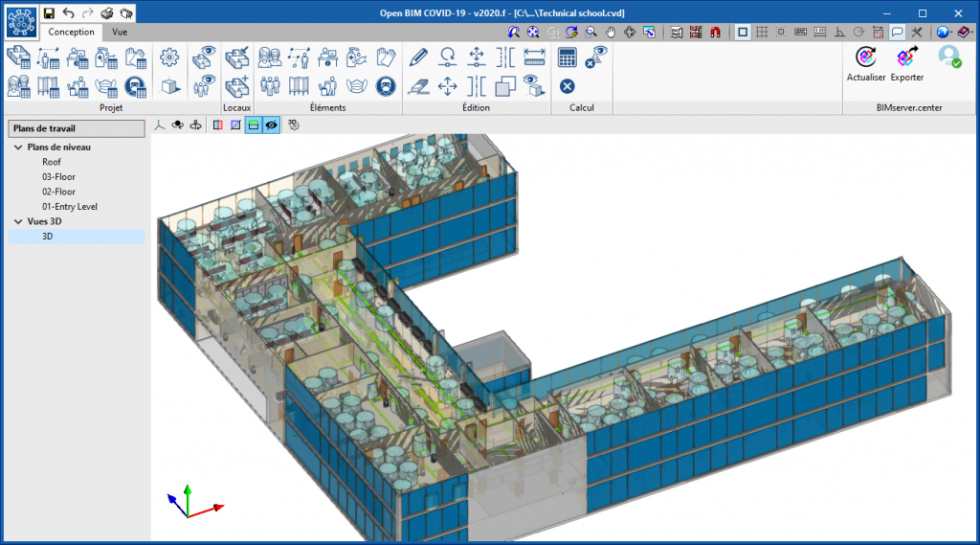The image size is (980, 545).
Task: Select the gloves element icon
Action: tap(386, 57)
